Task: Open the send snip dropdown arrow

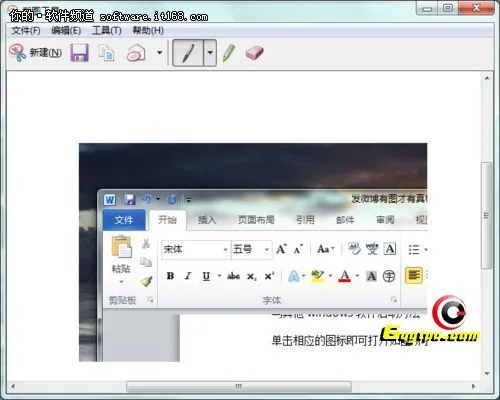Action: pyautogui.click(x=160, y=53)
